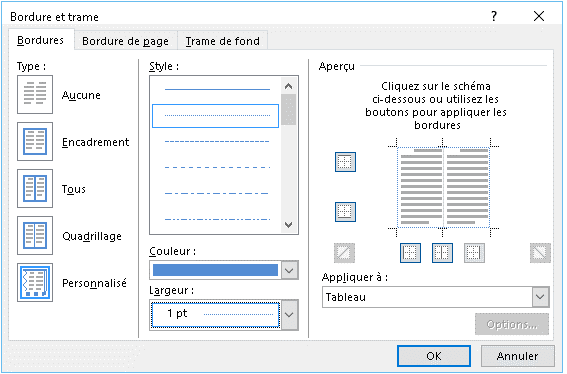Confirm with the OK button
Viewport: 567px width, 374px height.
(x=434, y=356)
